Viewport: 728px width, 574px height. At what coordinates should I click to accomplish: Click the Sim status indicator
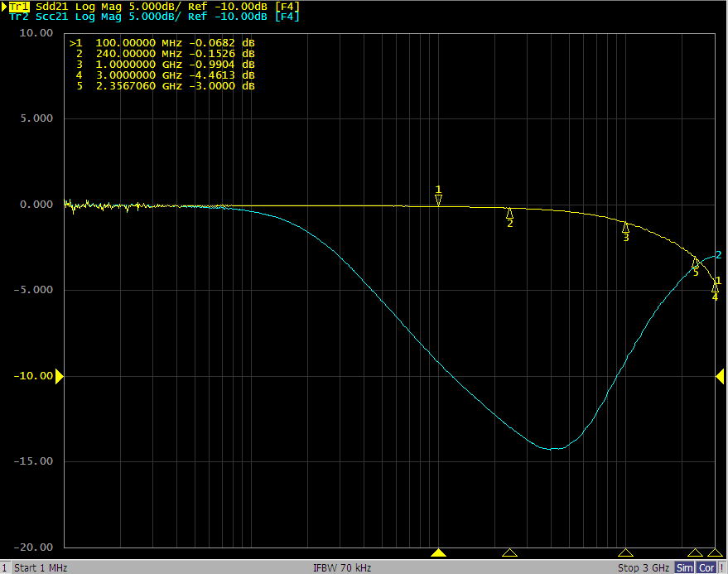[685, 567]
